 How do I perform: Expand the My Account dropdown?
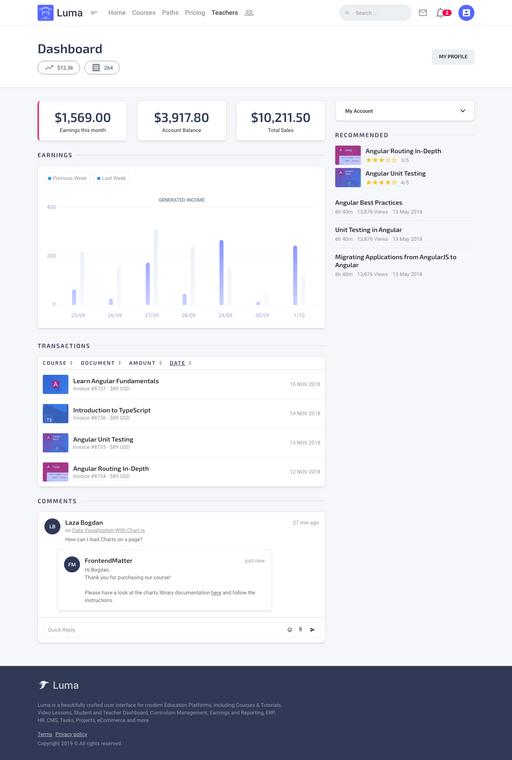(x=404, y=111)
